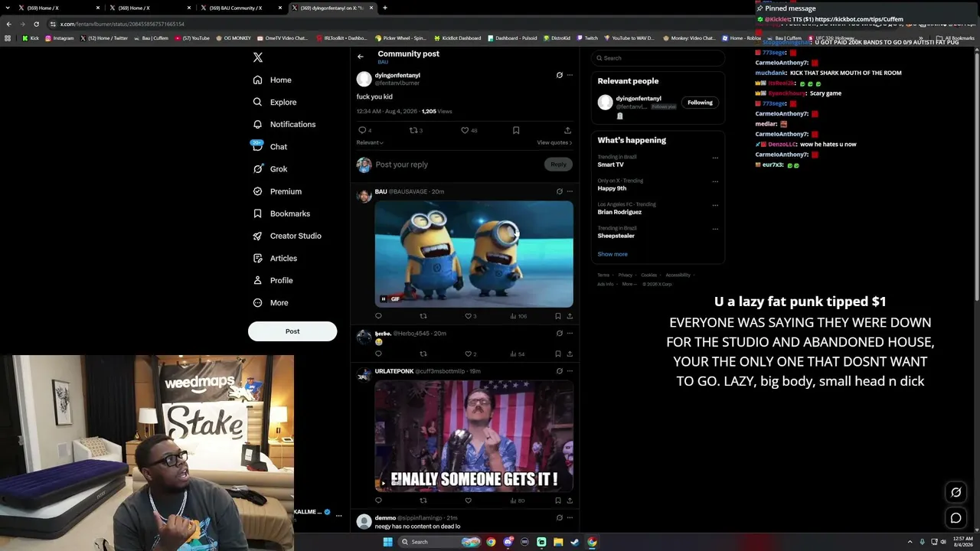Image resolution: width=980 pixels, height=551 pixels.
Task: Open a new browser tab
Action: click(385, 8)
